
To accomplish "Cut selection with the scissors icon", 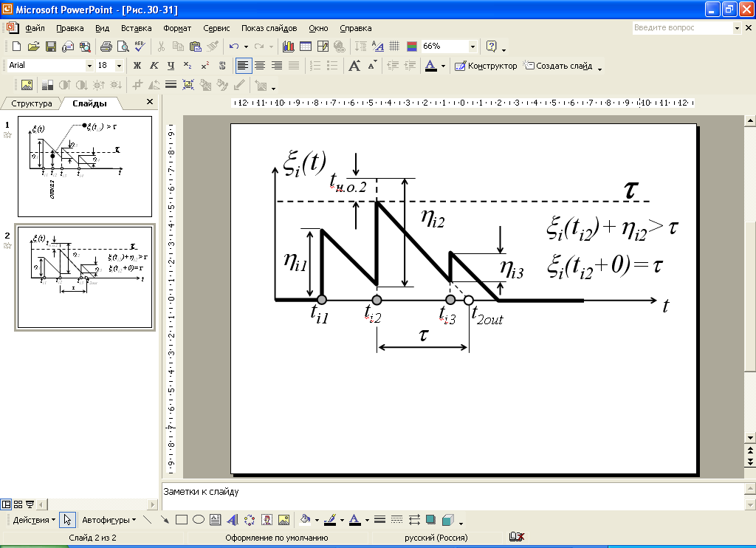I will click(x=161, y=47).
